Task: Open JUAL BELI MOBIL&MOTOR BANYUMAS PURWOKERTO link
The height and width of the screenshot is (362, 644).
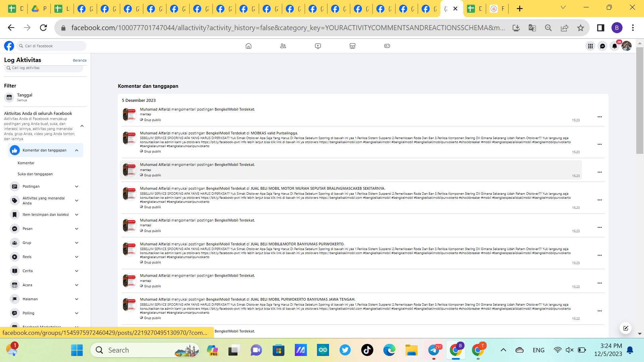Action: (x=297, y=244)
